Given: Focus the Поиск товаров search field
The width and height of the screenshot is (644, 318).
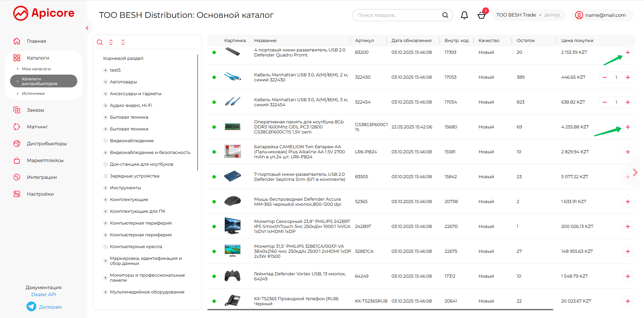Looking at the screenshot, I should [398, 15].
